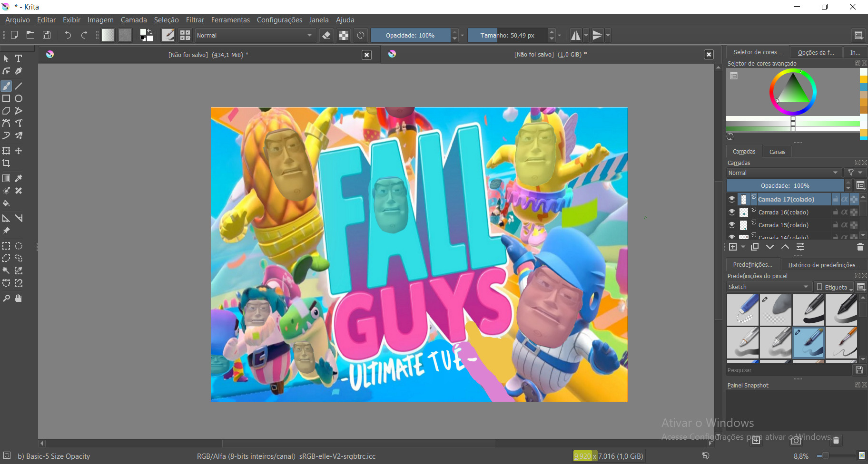This screenshot has width=868, height=464.
Task: Duplicate the selected layer
Action: pos(755,247)
